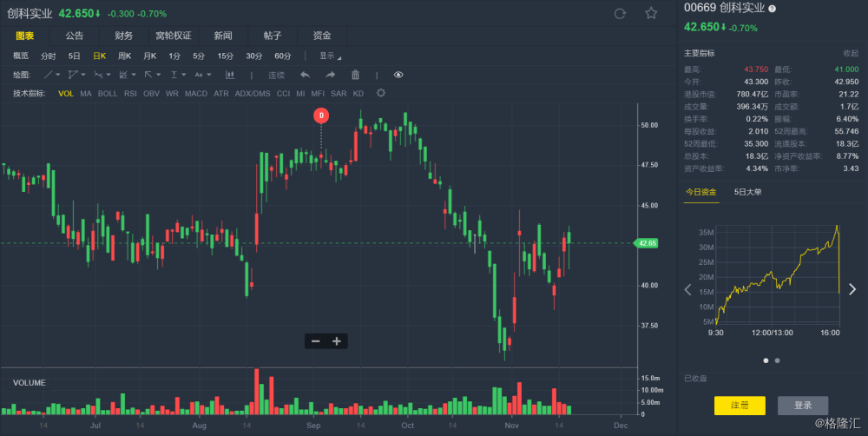Redo the drawing action
868x436 pixels.
coord(330,75)
